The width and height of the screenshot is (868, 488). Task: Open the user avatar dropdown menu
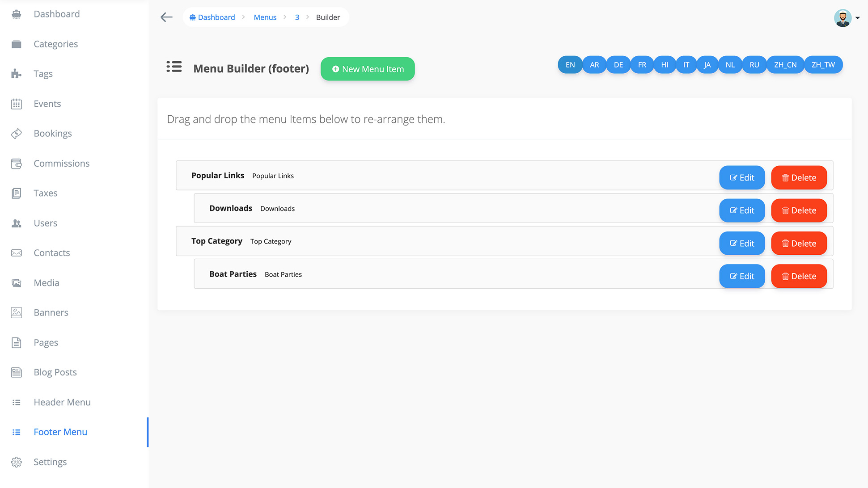click(843, 18)
